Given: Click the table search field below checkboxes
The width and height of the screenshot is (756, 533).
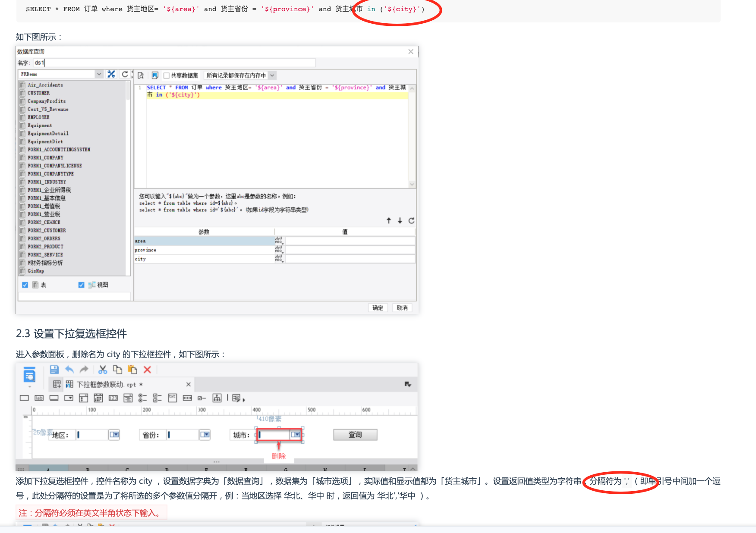Looking at the screenshot, I should [x=74, y=296].
